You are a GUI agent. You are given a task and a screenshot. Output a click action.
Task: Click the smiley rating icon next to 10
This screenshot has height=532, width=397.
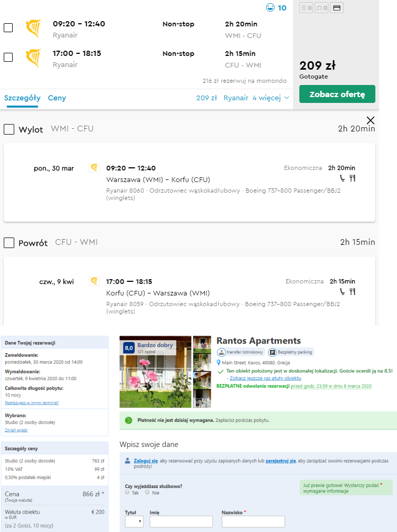tap(270, 7)
